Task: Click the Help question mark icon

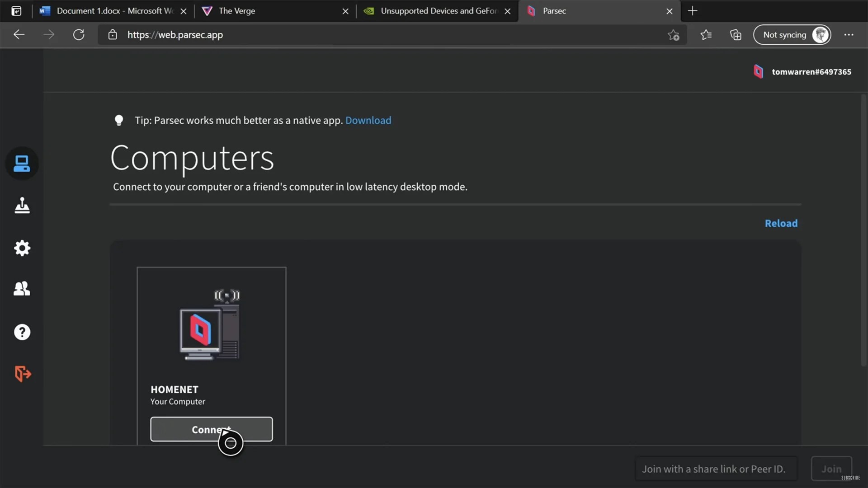Action: pyautogui.click(x=22, y=332)
